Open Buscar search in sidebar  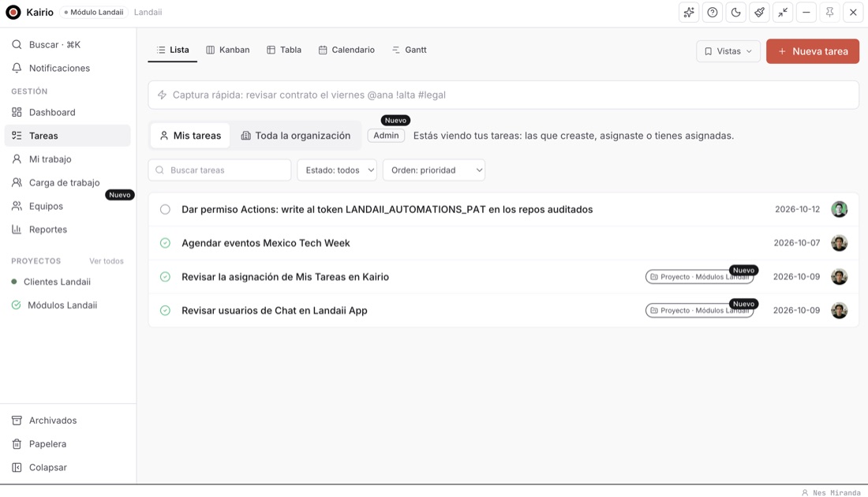68,45
